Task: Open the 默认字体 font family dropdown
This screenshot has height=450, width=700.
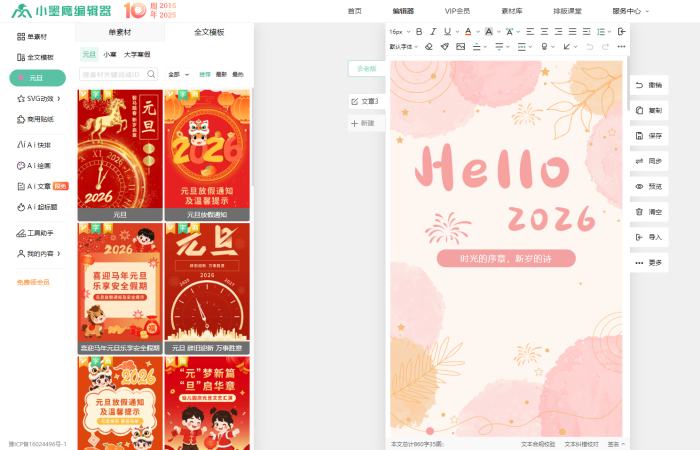Action: pos(402,47)
